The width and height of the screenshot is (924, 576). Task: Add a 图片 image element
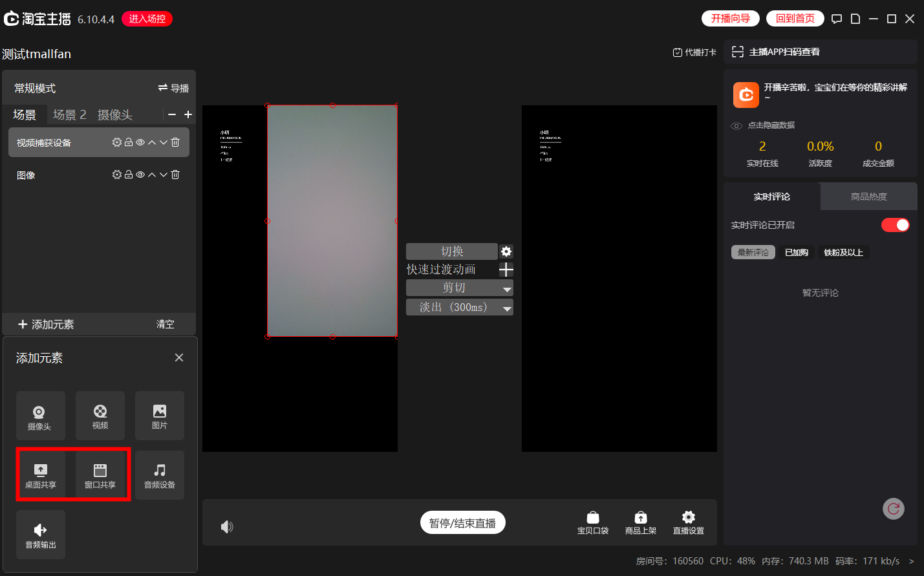coord(160,415)
